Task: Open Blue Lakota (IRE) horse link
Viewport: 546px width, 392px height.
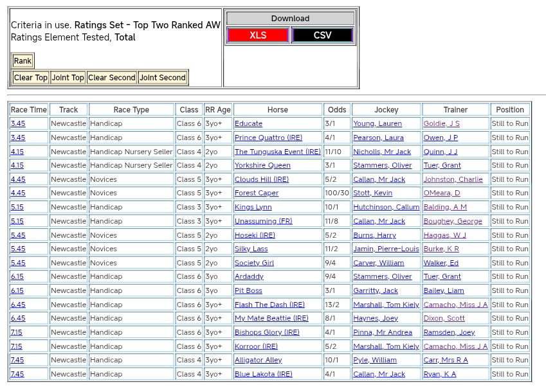Action: click(x=263, y=374)
